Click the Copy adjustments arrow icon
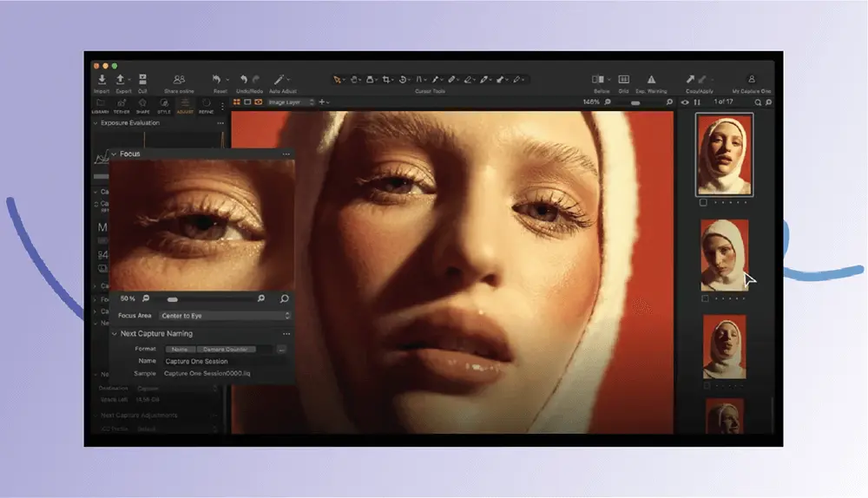The image size is (868, 498). 690,80
